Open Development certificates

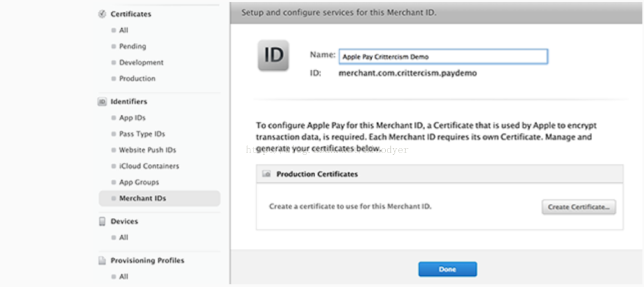click(x=141, y=62)
